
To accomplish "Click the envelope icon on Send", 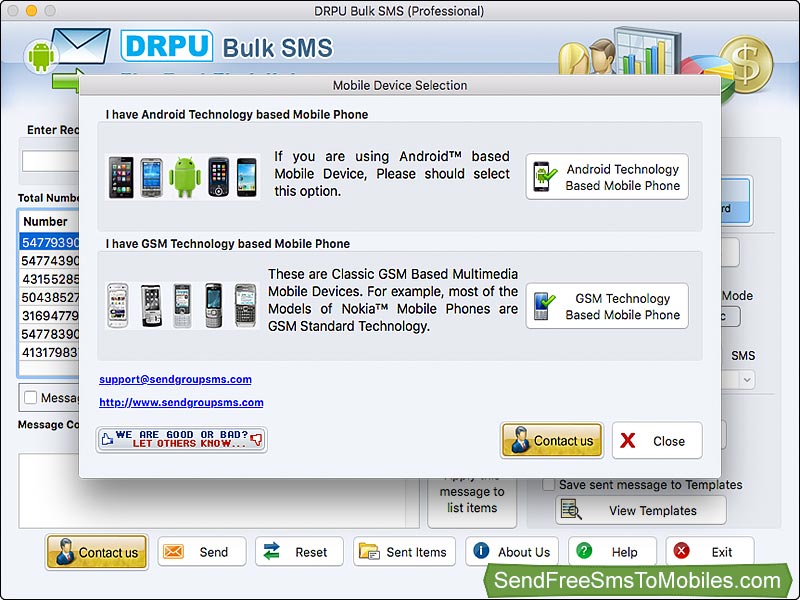I will (173, 552).
